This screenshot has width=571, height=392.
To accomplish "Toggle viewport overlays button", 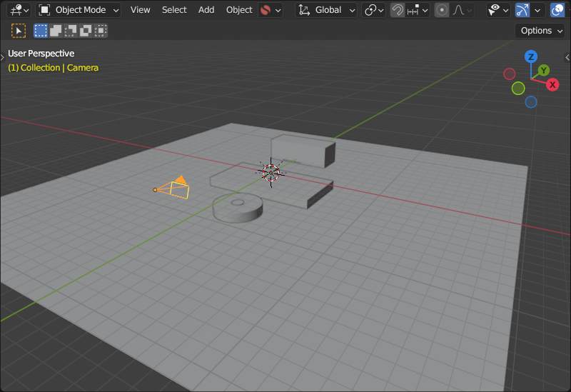I will (x=557, y=10).
